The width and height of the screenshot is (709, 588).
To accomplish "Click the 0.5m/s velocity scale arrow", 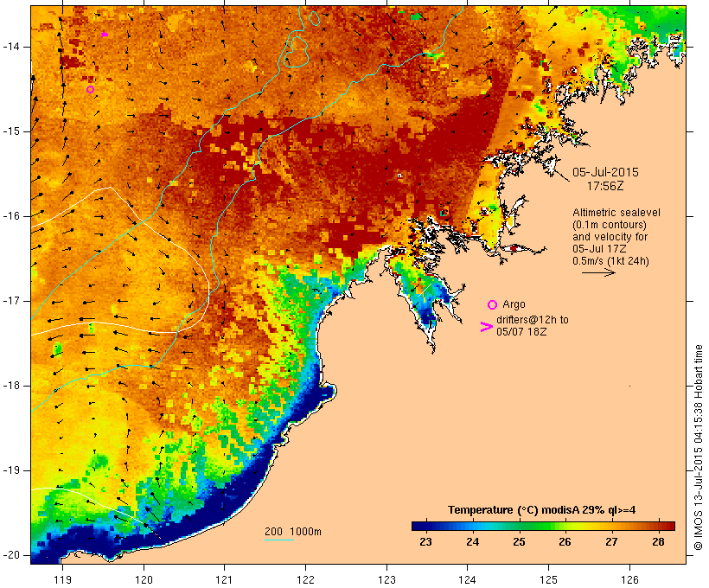I will 598,272.
